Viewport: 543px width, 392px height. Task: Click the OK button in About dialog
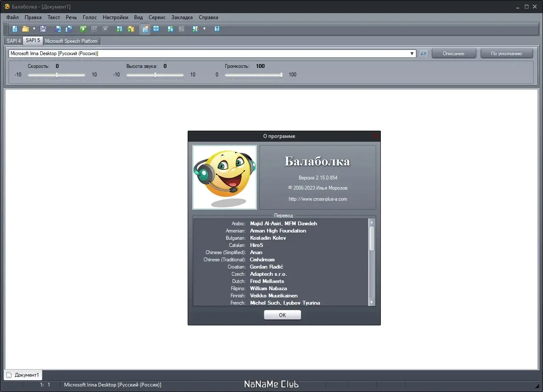[282, 315]
